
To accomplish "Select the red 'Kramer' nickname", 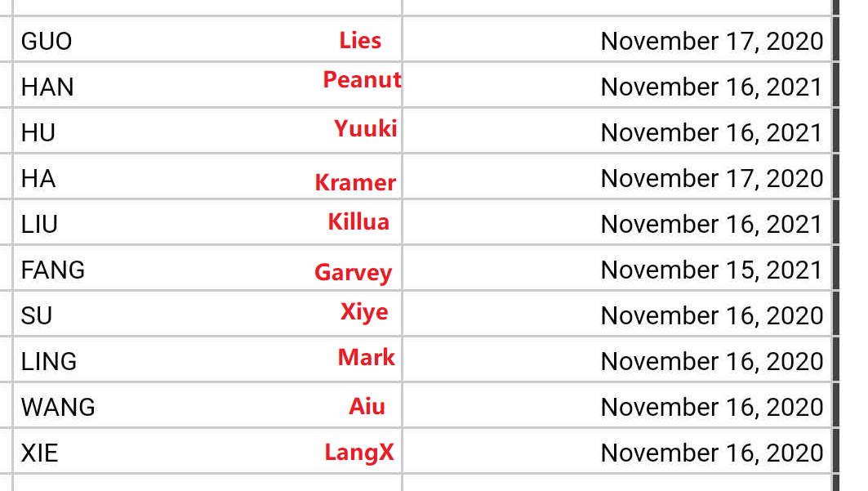I will click(355, 182).
